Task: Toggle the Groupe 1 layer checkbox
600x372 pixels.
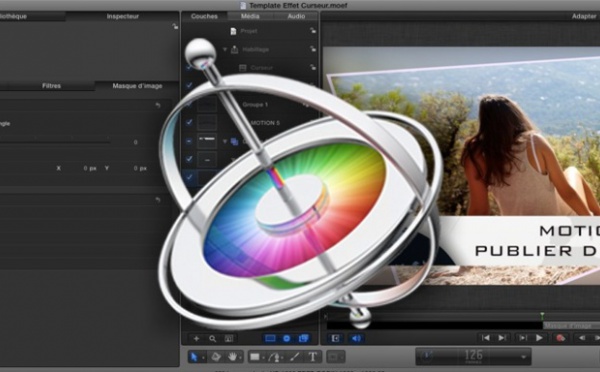Action: 189,104
